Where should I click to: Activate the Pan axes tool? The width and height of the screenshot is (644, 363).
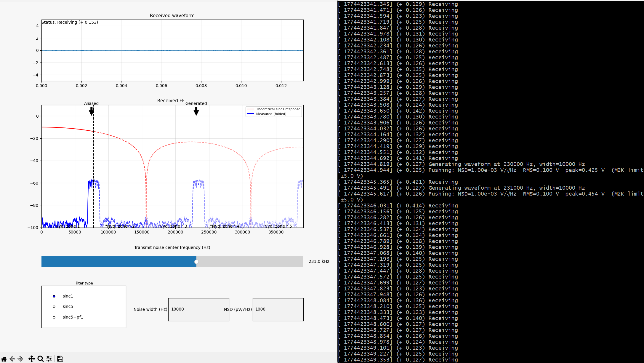coord(32,359)
